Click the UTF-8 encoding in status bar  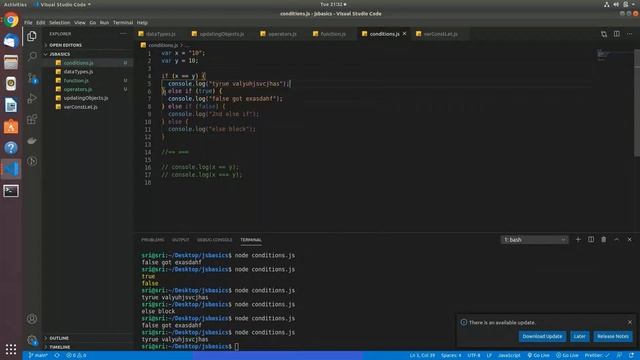473,356
